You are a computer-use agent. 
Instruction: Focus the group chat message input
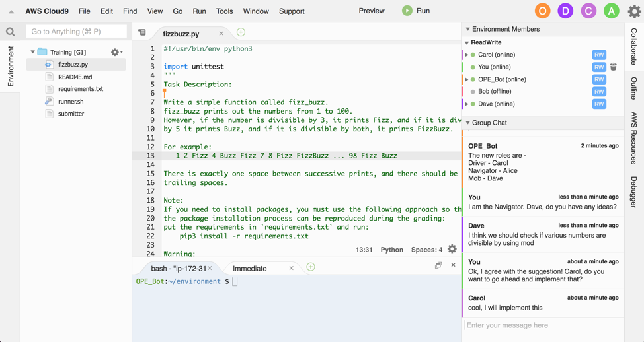(543, 325)
